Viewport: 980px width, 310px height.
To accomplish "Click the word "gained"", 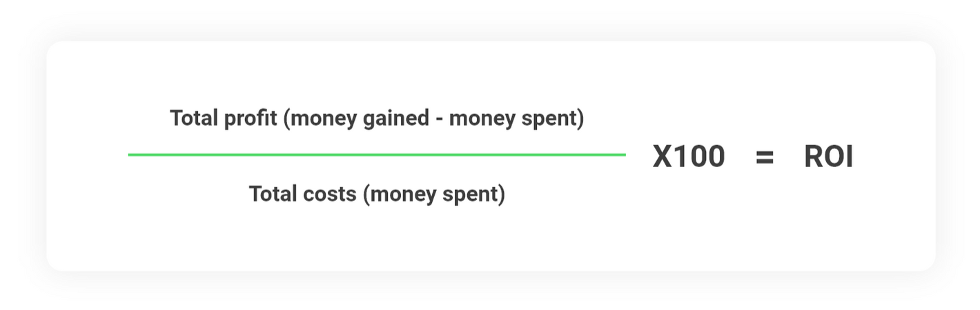I will (397, 119).
